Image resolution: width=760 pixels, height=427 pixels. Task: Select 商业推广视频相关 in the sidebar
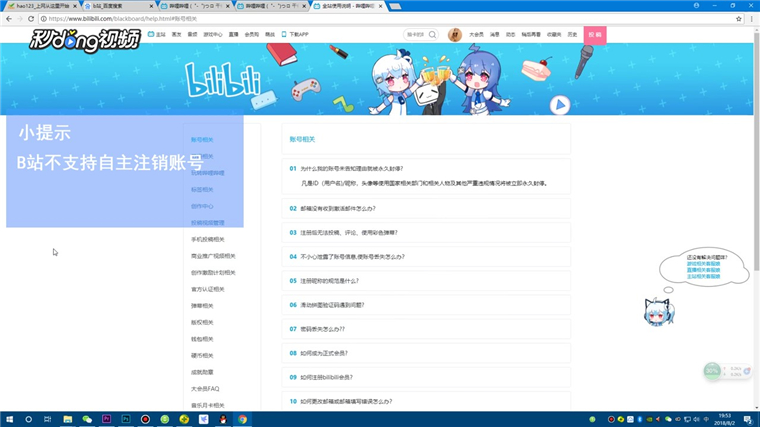213,256
